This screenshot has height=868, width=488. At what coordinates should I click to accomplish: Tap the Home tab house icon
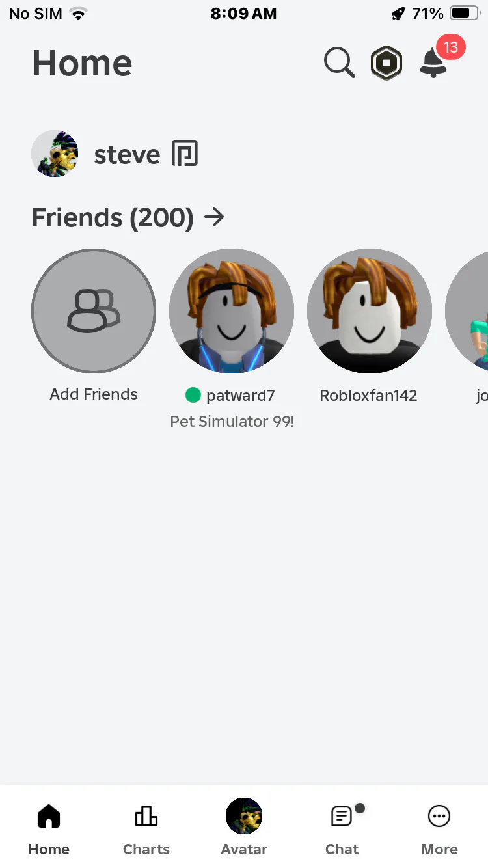point(49,816)
